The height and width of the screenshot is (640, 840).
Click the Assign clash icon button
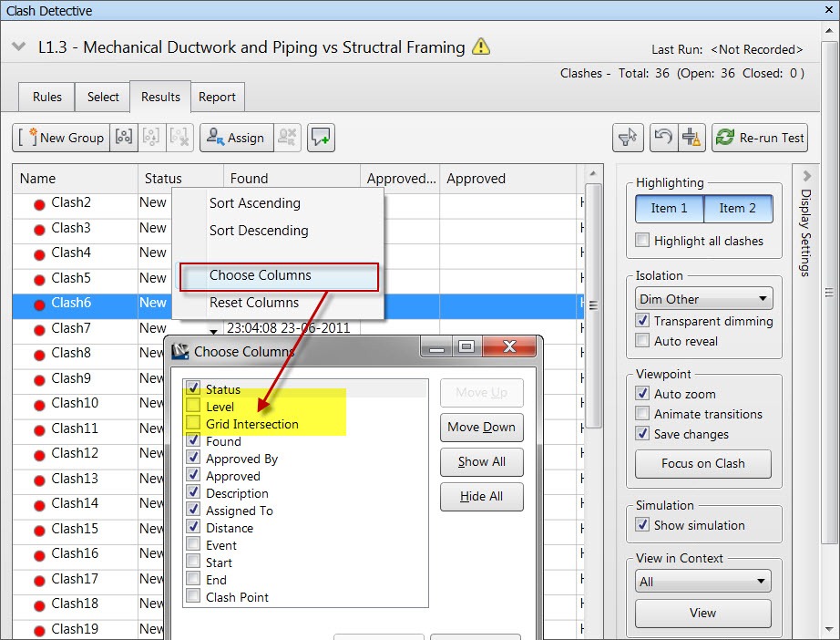coord(235,138)
